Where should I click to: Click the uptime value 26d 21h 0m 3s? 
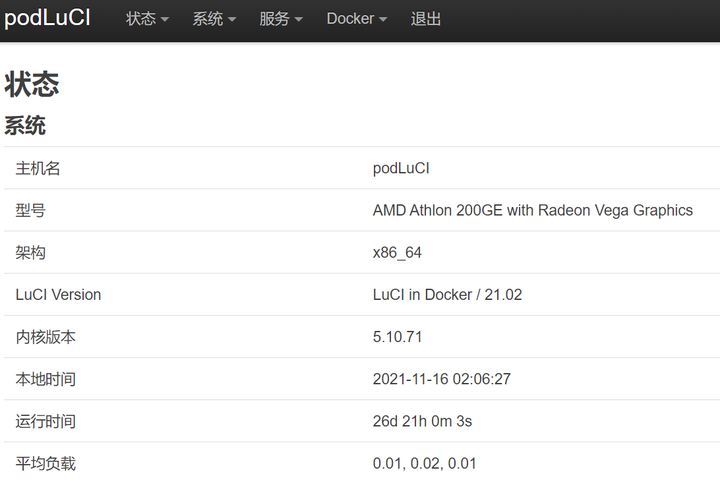[x=422, y=421]
